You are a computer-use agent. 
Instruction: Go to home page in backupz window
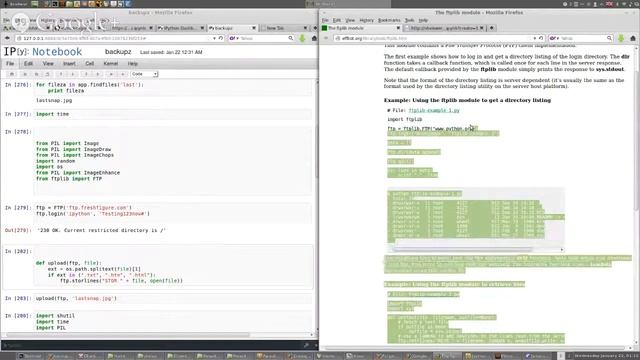[x=314, y=38]
